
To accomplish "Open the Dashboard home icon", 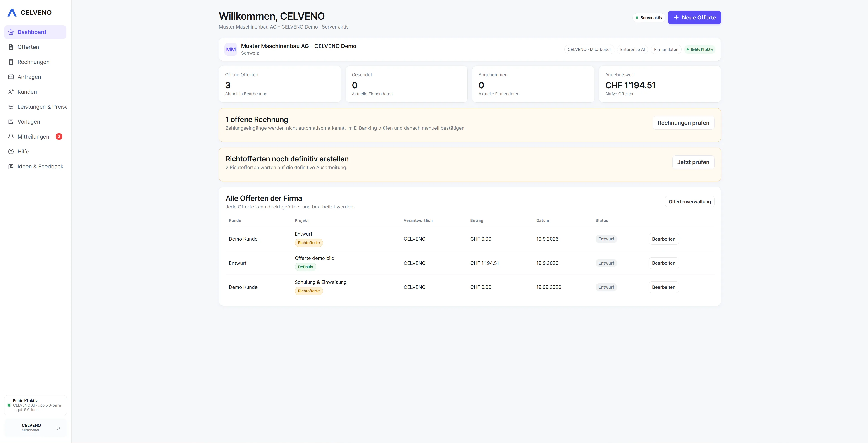I will (x=11, y=32).
